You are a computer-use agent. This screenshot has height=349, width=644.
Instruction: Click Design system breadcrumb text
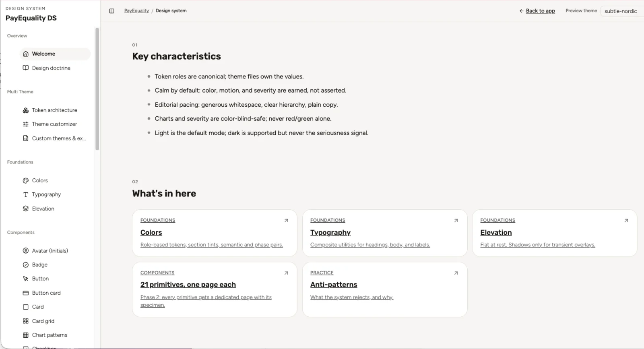[171, 11]
